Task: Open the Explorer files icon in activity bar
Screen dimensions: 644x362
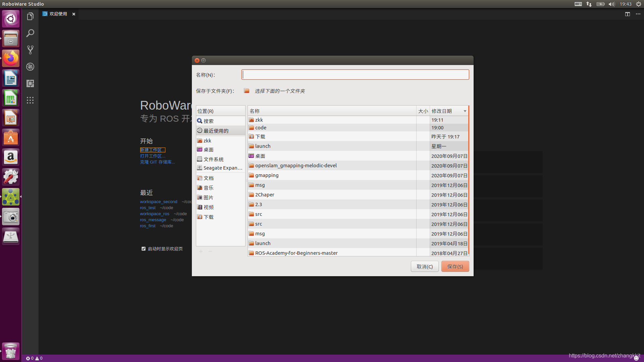Action: (x=30, y=16)
